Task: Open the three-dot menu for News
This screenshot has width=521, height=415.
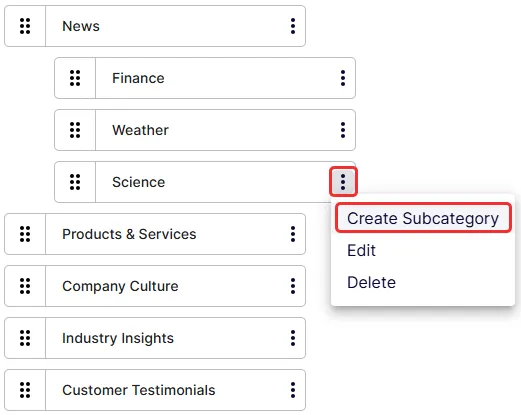Action: click(x=293, y=26)
